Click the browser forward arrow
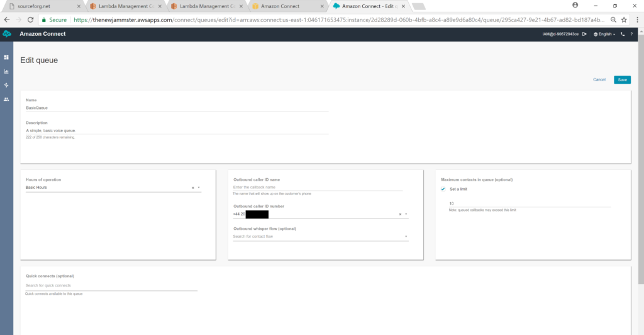Screen dimensions: 644x335 point(18,20)
